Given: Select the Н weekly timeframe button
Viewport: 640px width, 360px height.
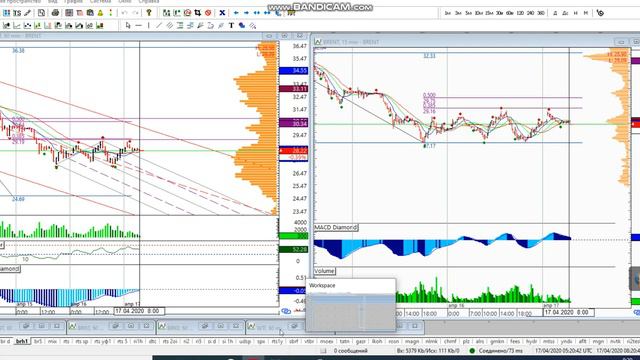Looking at the screenshot, I should tap(576, 13).
